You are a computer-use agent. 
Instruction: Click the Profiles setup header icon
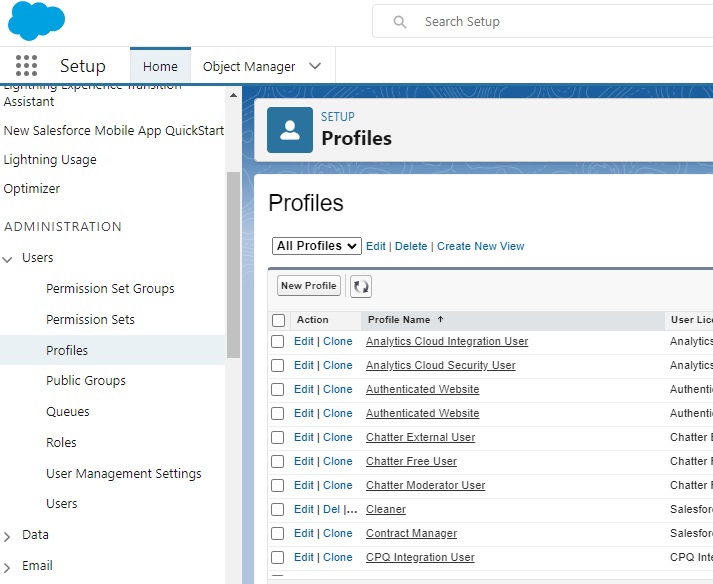coord(290,130)
